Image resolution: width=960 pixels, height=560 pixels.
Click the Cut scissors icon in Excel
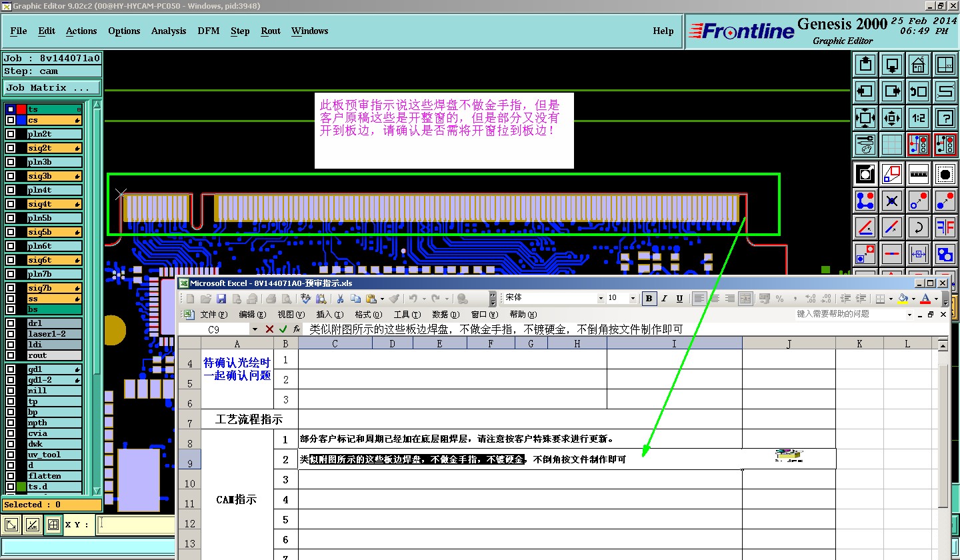pos(340,299)
